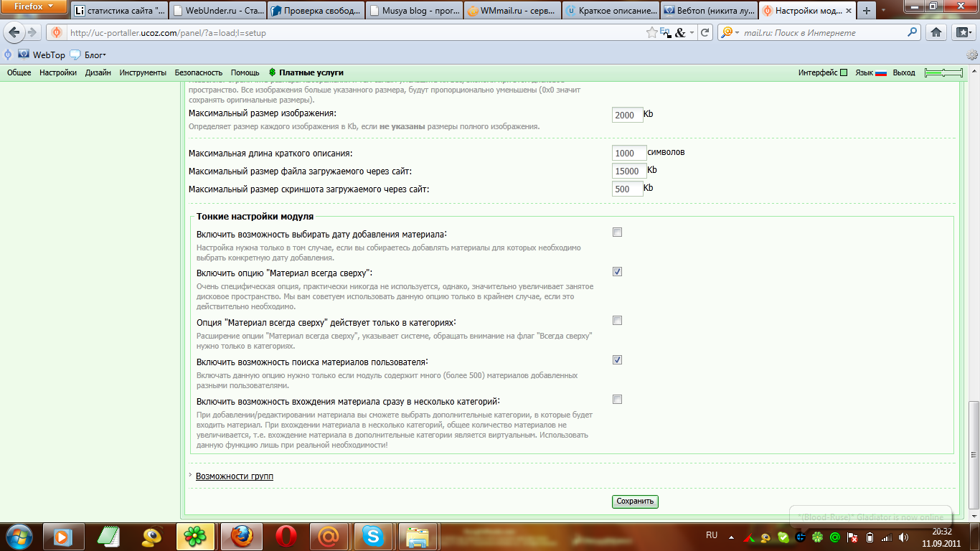This screenshot has height=551, width=980.
Task: Click the maximum image size field
Action: [627, 116]
